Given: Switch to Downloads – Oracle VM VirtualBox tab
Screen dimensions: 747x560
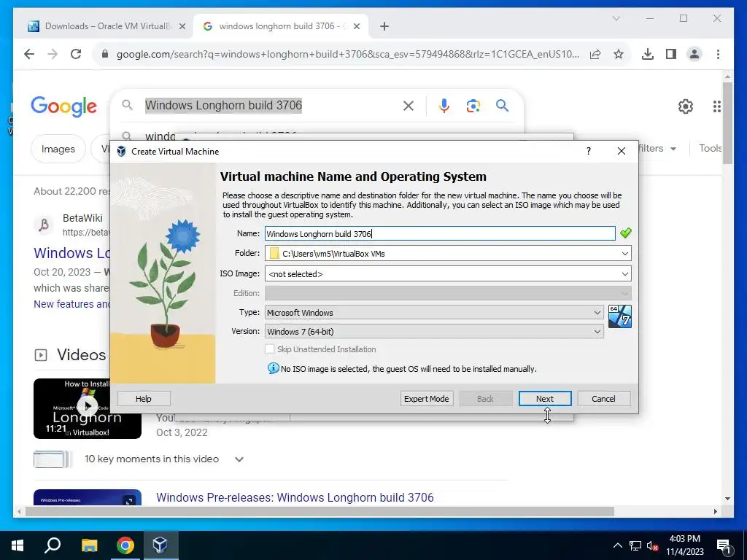Looking at the screenshot, I should (107, 26).
